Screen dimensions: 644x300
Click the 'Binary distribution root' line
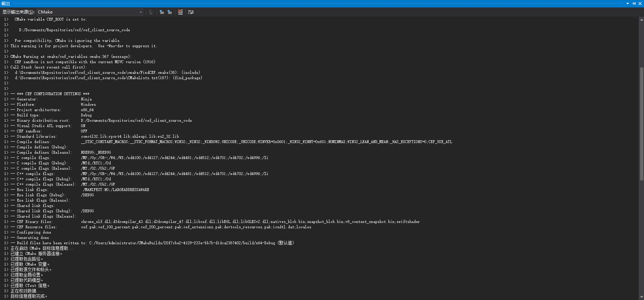[101, 121]
